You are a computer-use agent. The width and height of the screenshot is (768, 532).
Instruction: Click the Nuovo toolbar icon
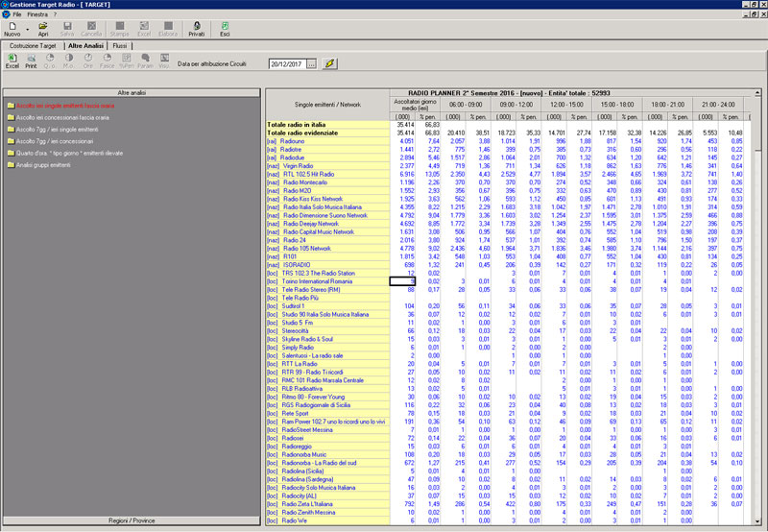(x=12, y=26)
